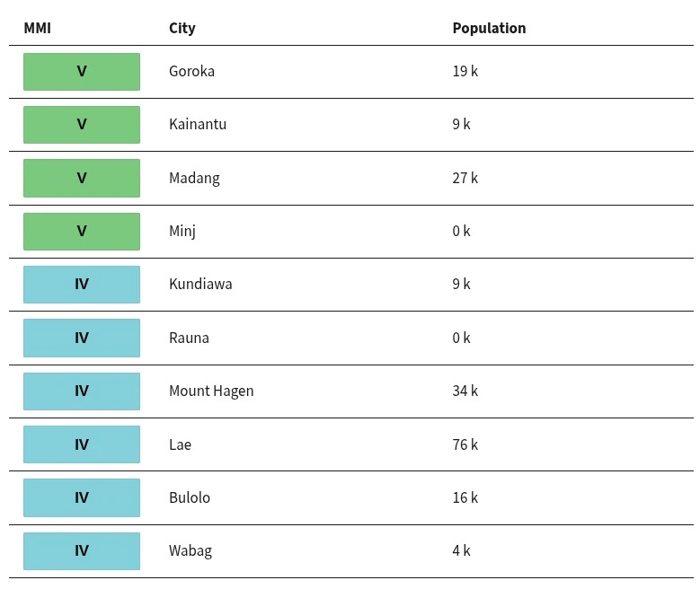Click the 34 k population value
This screenshot has height=589, width=700.
465,391
